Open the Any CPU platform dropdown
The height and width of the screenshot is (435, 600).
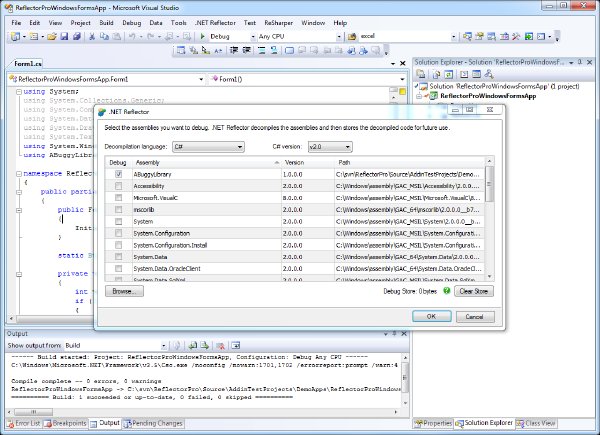(x=300, y=36)
